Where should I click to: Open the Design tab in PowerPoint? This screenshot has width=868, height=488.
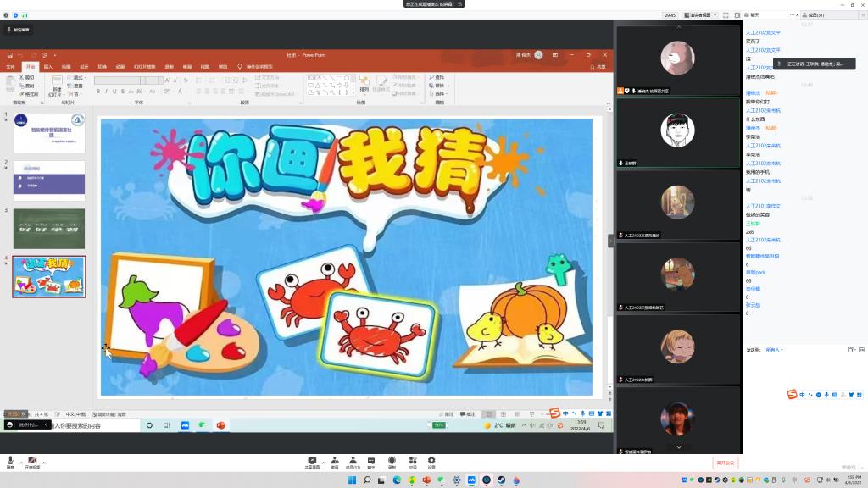click(x=84, y=66)
